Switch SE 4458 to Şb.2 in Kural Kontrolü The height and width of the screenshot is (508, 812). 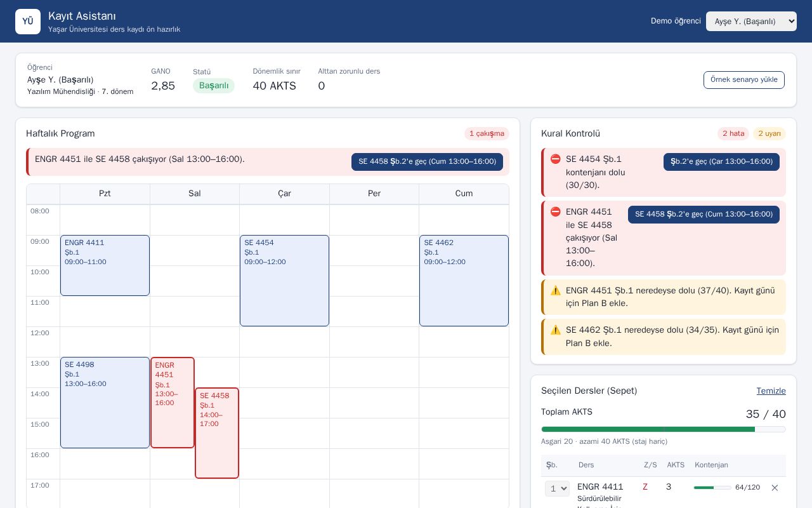704,215
